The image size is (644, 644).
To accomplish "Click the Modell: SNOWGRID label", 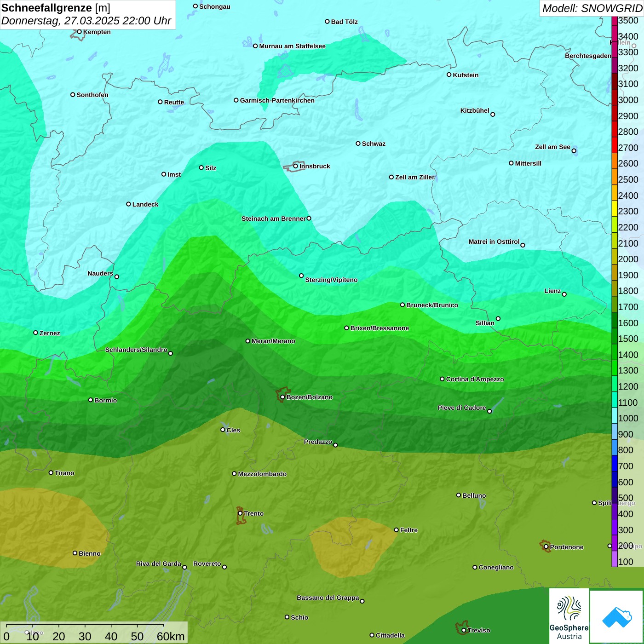I will click(592, 8).
